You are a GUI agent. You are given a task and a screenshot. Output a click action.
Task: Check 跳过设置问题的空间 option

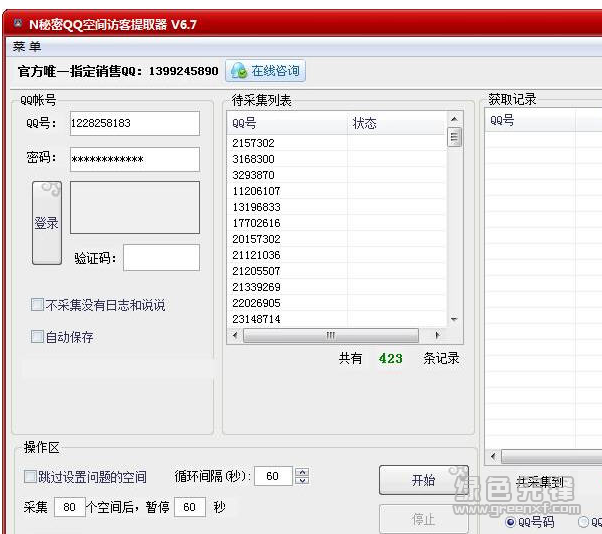pos(30,477)
